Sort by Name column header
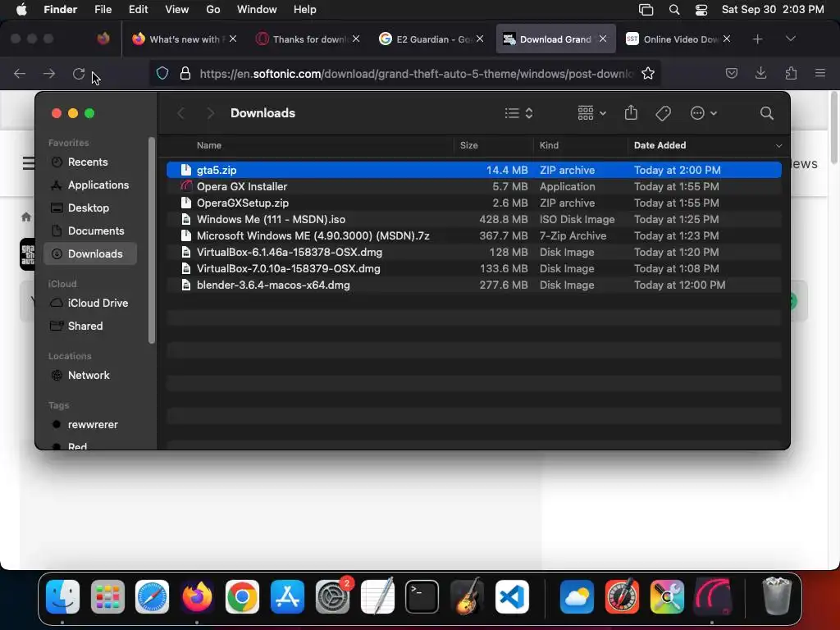The width and height of the screenshot is (840, 630). tap(209, 145)
